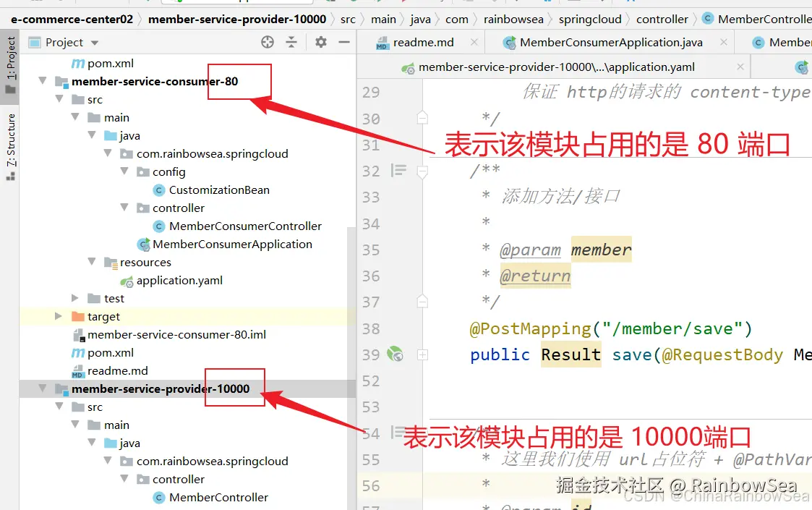
Task: Click the locate/scroll from source target icon
Action: (268, 42)
